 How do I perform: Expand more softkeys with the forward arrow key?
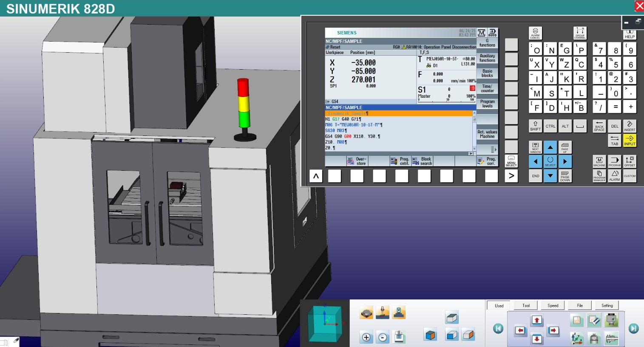pyautogui.click(x=511, y=175)
